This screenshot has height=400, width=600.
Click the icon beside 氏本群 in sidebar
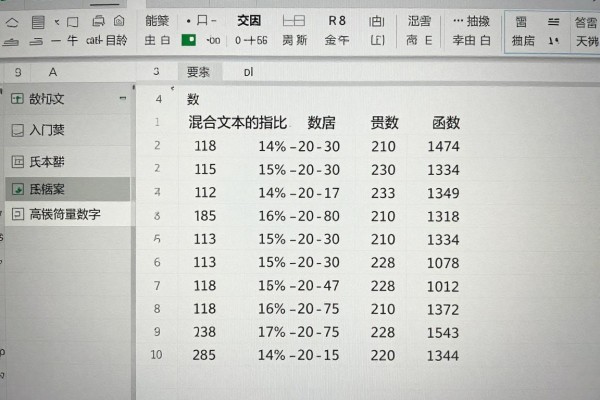pos(18,162)
